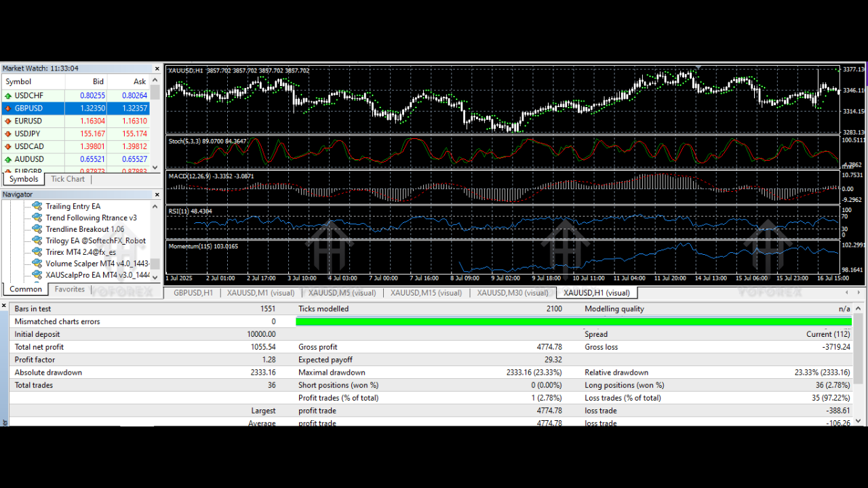Select the Trailing Entry EA icon
The width and height of the screenshot is (868, 488).
click(x=37, y=206)
